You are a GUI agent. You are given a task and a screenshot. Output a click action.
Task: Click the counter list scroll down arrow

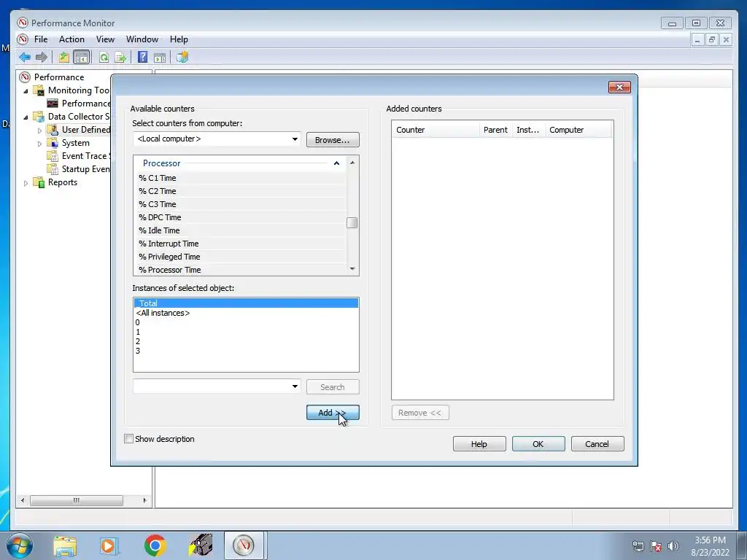click(x=352, y=269)
